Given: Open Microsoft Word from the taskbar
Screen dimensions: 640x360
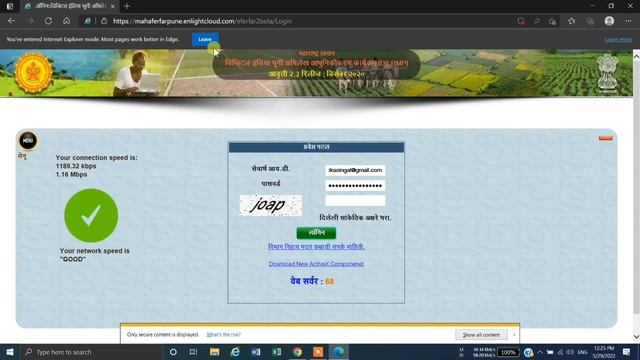Looking at the screenshot, I should [256, 352].
